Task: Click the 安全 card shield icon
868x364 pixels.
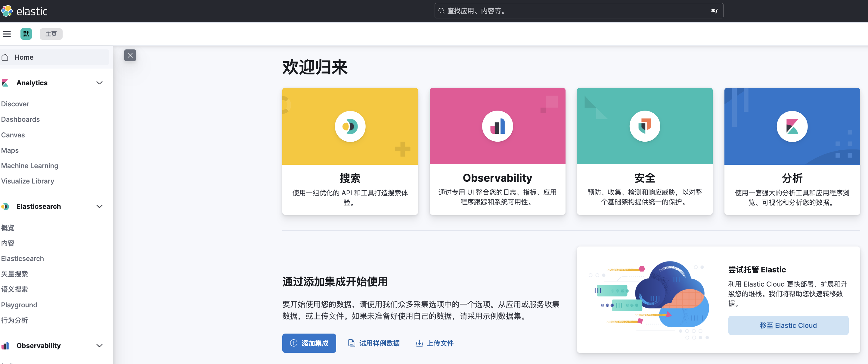Action: [645, 126]
